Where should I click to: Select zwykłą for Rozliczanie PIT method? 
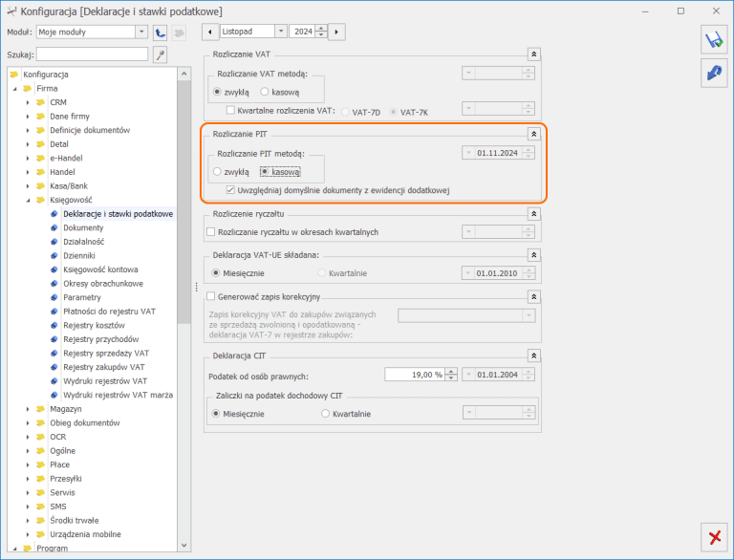(217, 172)
